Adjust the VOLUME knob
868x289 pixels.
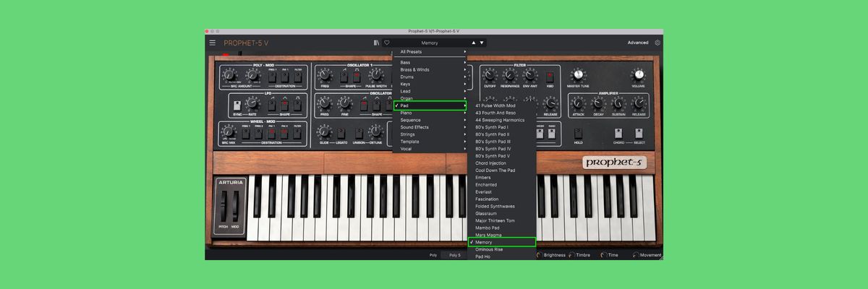pyautogui.click(x=638, y=75)
